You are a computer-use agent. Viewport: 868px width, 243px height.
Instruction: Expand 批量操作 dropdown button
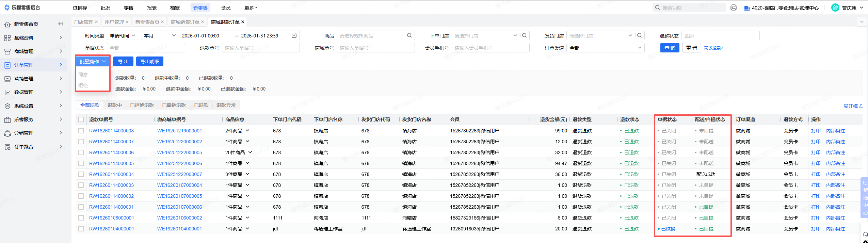(93, 62)
